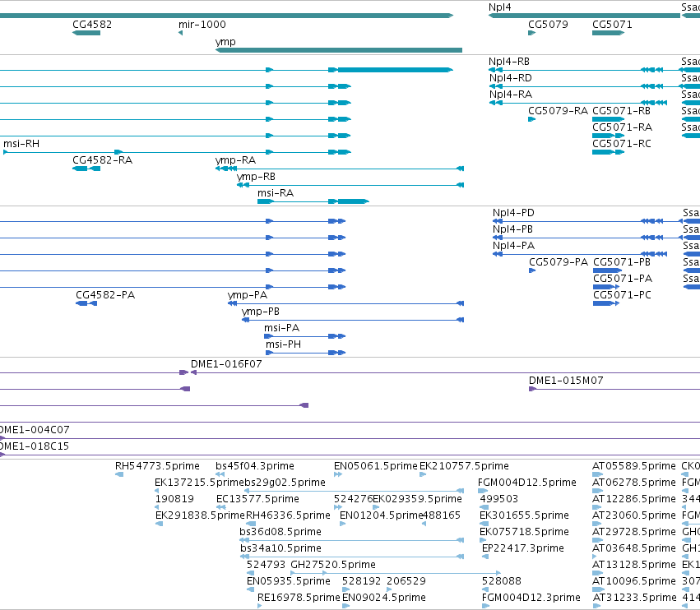Viewport: 700px width, 610px height.
Task: Select the msi-PA protein label
Action: 281,328
